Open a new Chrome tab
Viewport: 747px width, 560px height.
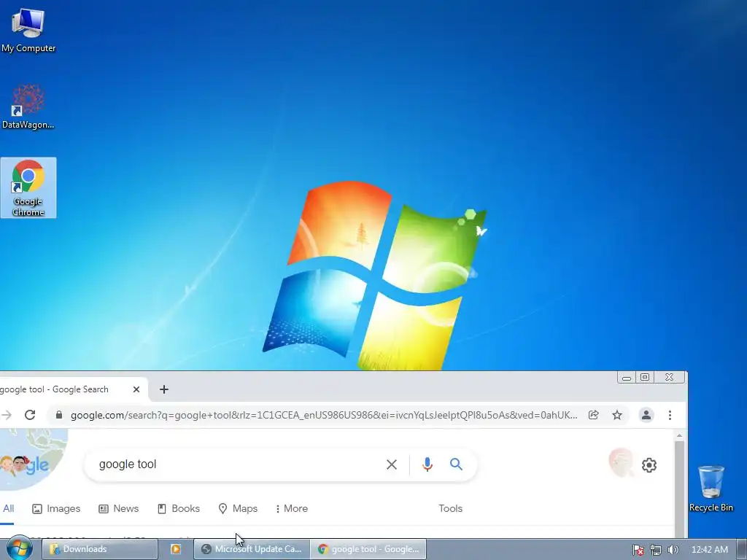(x=164, y=389)
